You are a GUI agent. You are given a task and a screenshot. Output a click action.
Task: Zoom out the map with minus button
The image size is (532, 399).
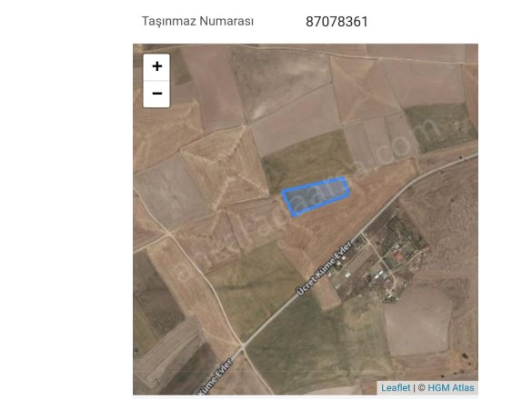(x=156, y=94)
